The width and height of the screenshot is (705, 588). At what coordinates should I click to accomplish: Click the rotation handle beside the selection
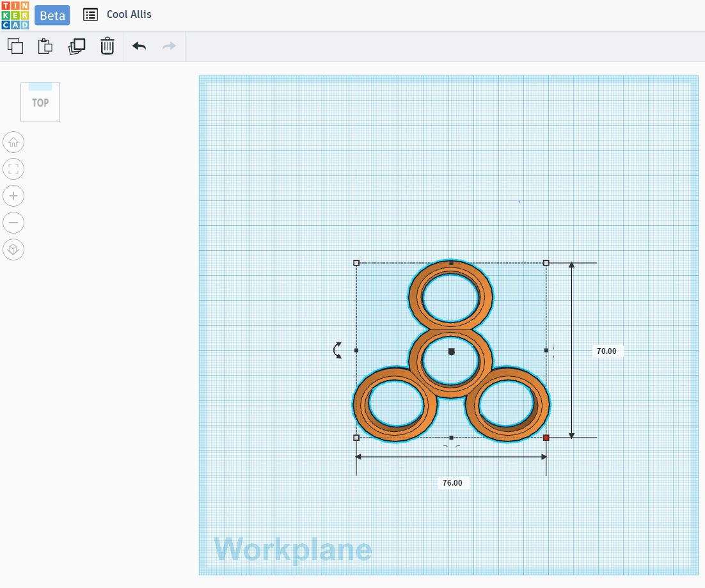tap(337, 351)
